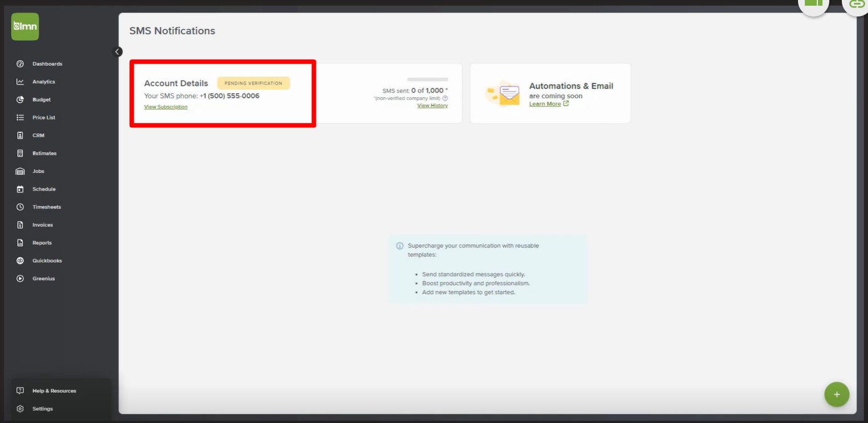Click the Settings gear icon

(20, 409)
